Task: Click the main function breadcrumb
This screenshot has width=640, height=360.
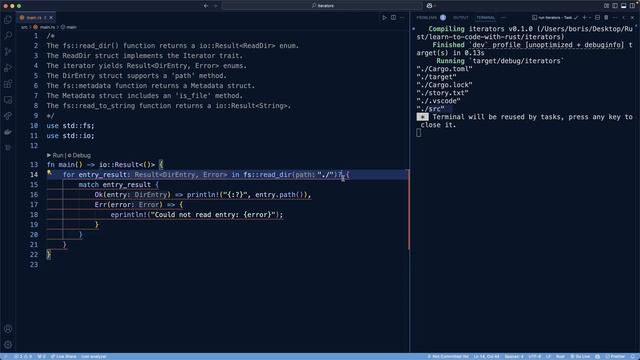Action: pos(69,27)
